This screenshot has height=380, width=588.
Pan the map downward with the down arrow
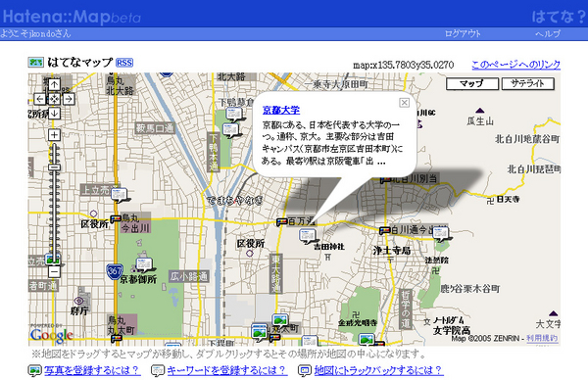[54, 113]
